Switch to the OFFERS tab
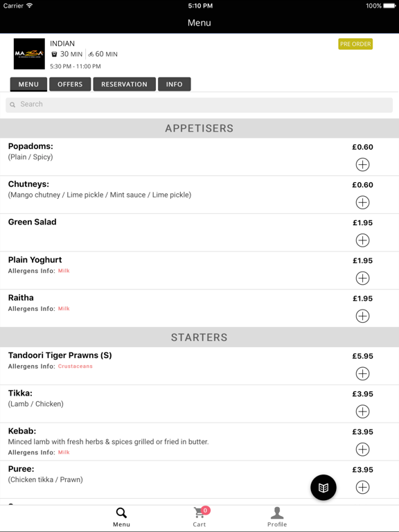Screen dimensions: 399x532 [x=70, y=84]
